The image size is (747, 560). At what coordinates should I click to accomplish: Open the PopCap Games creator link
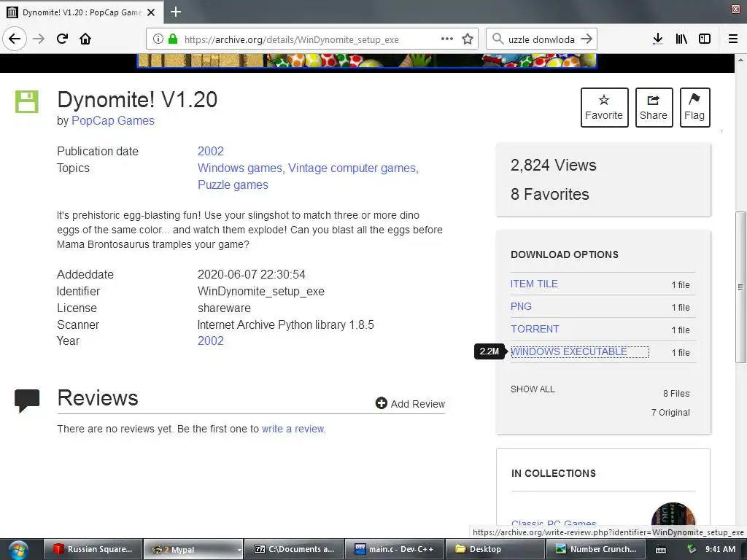[x=113, y=120]
